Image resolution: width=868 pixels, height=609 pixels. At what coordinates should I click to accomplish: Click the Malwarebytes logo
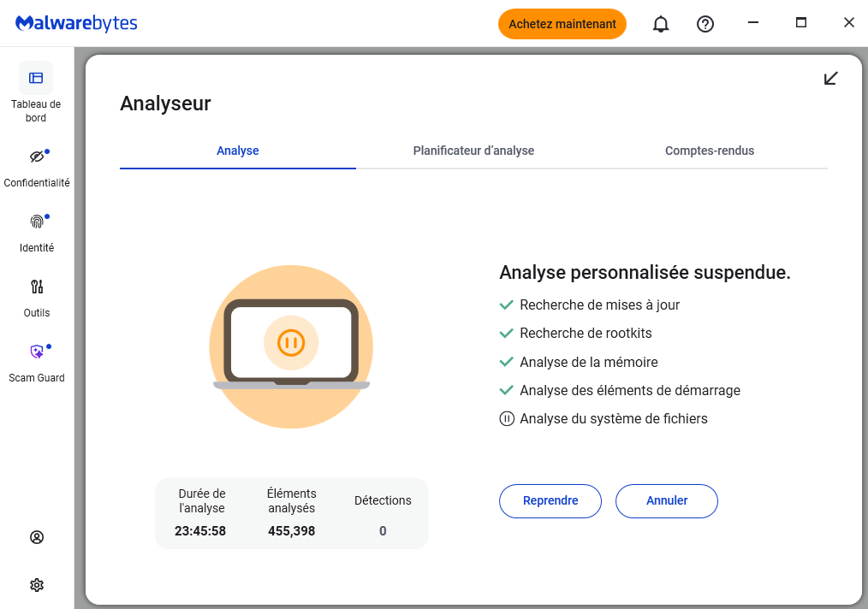click(x=76, y=23)
